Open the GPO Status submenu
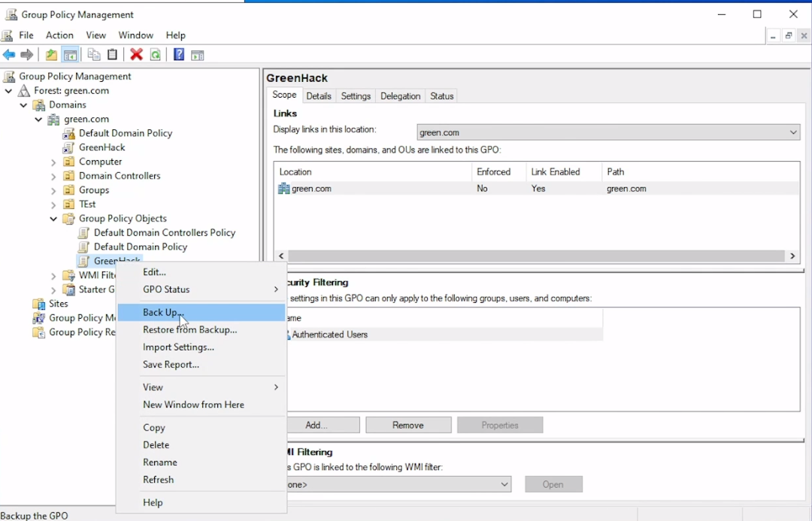 201,289
